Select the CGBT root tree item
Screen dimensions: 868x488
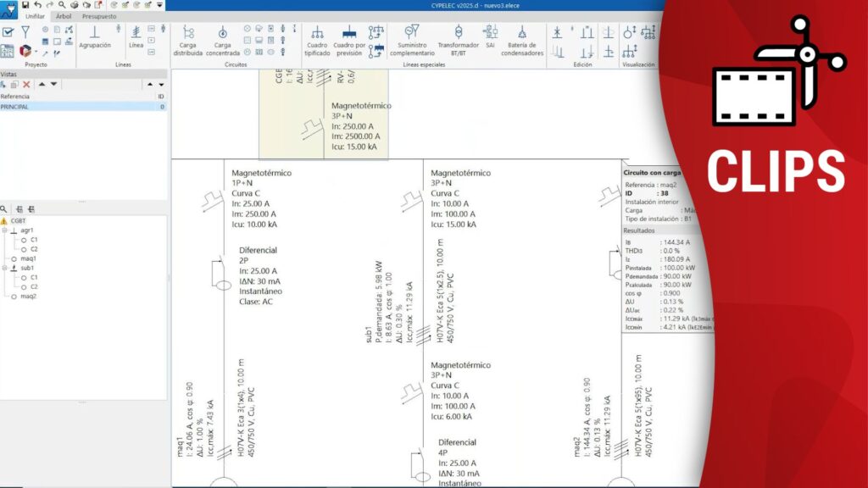coord(18,220)
